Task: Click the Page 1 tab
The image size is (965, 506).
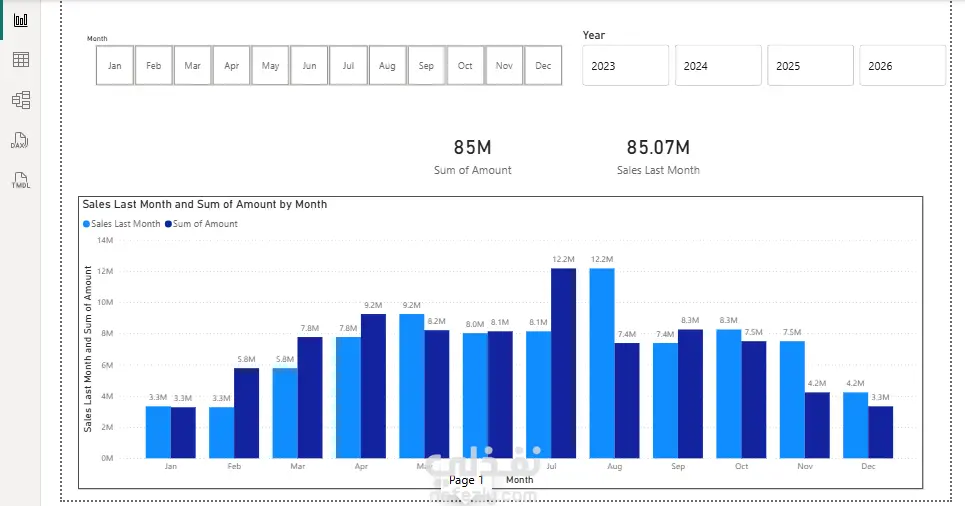Action: (466, 480)
